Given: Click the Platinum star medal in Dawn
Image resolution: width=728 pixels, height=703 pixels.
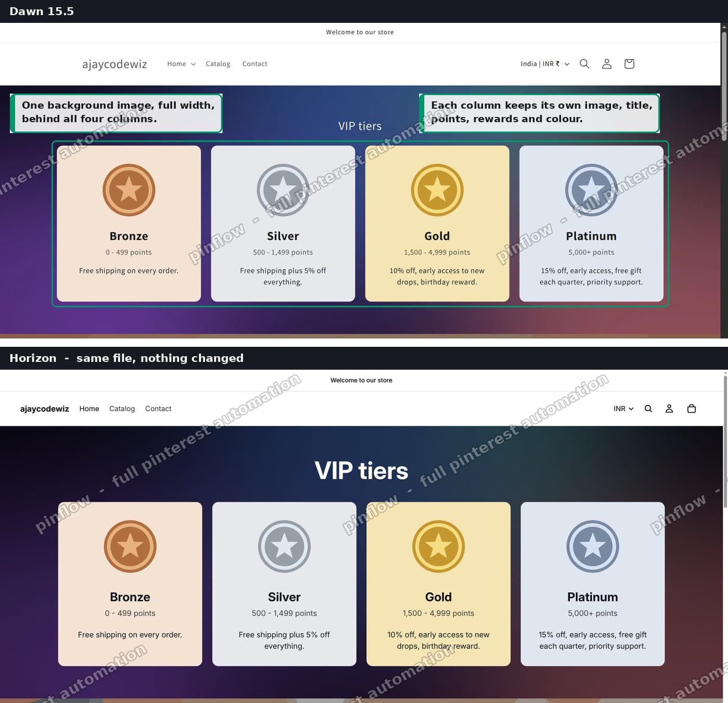Looking at the screenshot, I should (x=591, y=190).
